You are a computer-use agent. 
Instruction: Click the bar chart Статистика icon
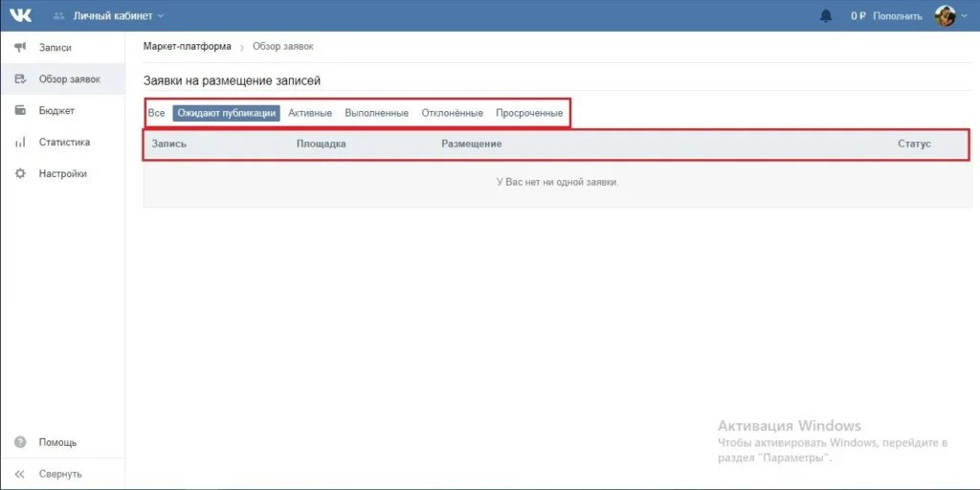pos(20,143)
